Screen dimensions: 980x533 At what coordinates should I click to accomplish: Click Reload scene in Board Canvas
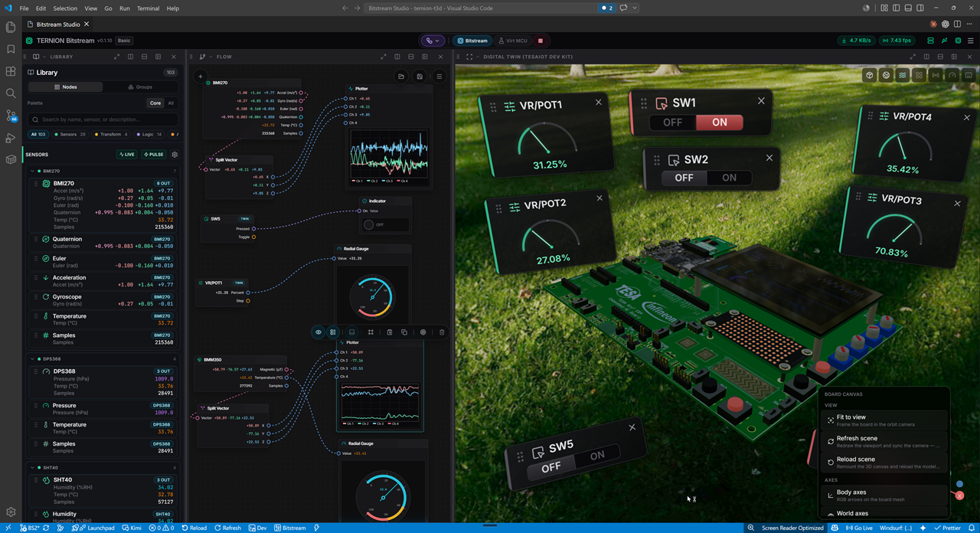(884, 463)
